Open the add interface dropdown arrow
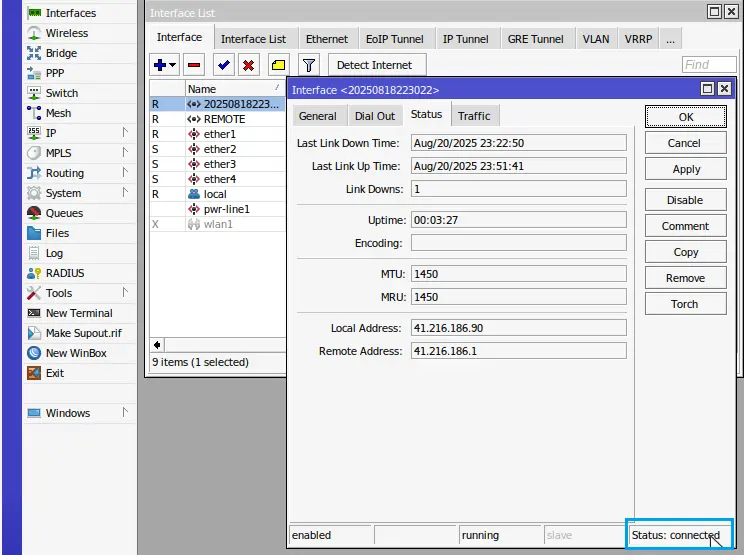744x555 pixels. tap(173, 65)
